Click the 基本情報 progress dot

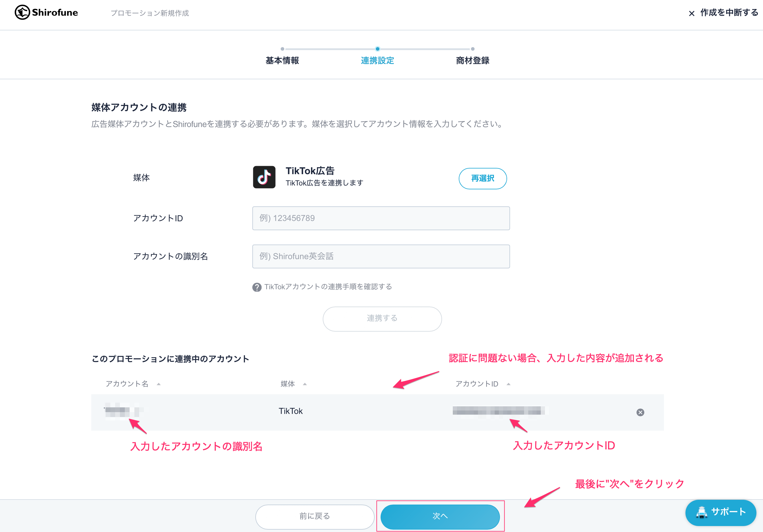282,49
